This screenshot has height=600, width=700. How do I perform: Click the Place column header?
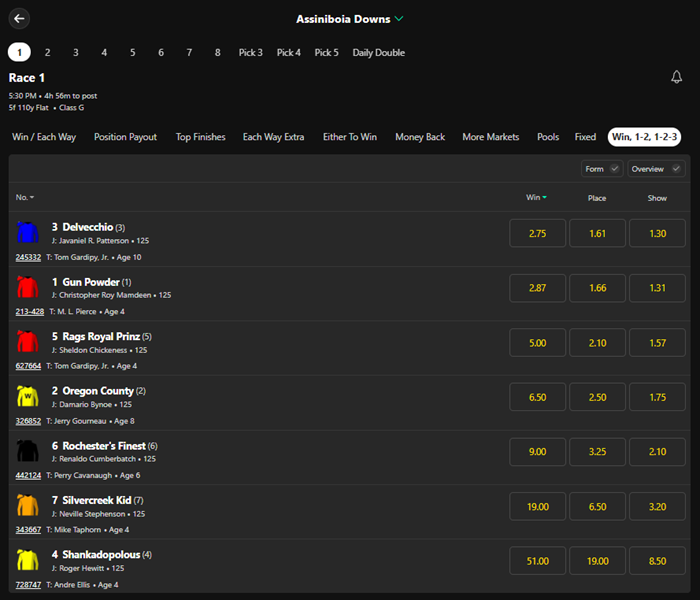click(597, 198)
